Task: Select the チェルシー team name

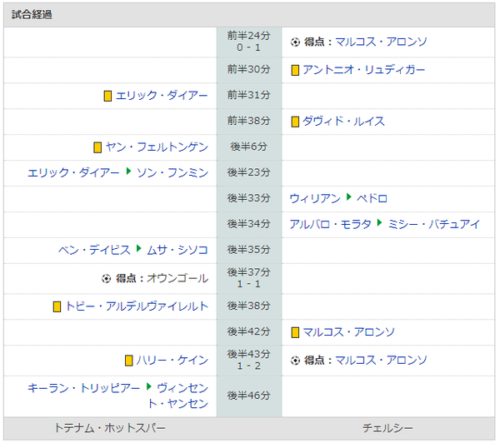Action: coord(387,429)
